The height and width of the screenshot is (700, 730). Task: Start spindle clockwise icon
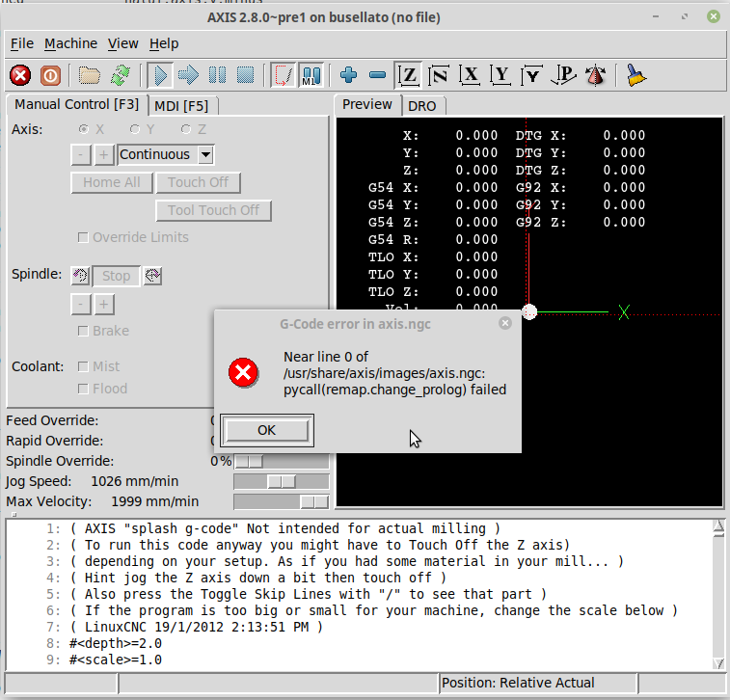152,276
